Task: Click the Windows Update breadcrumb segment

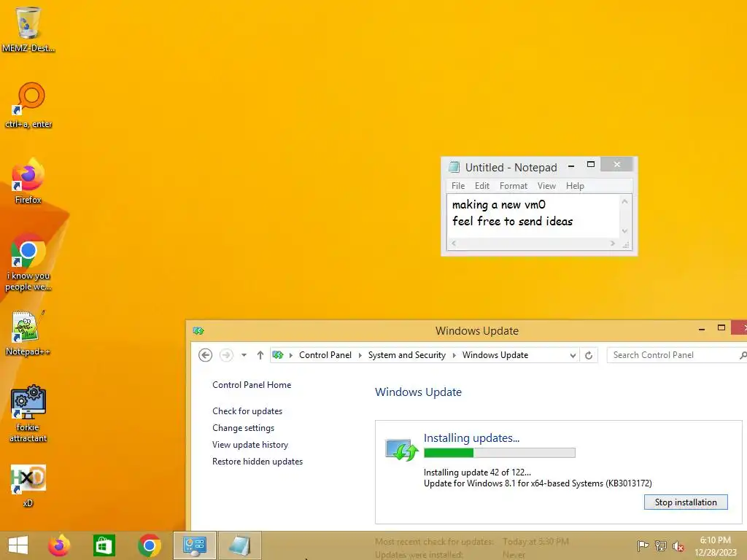Action: point(495,355)
